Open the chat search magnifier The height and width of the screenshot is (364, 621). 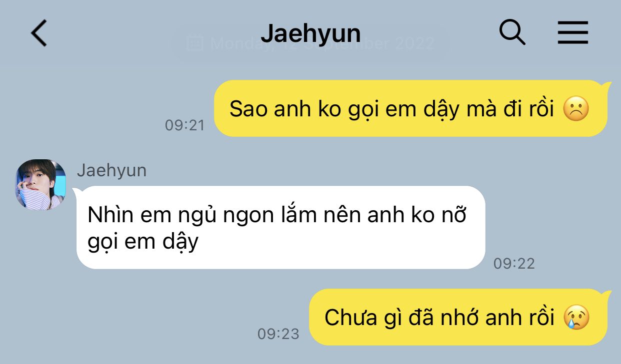coord(512,33)
